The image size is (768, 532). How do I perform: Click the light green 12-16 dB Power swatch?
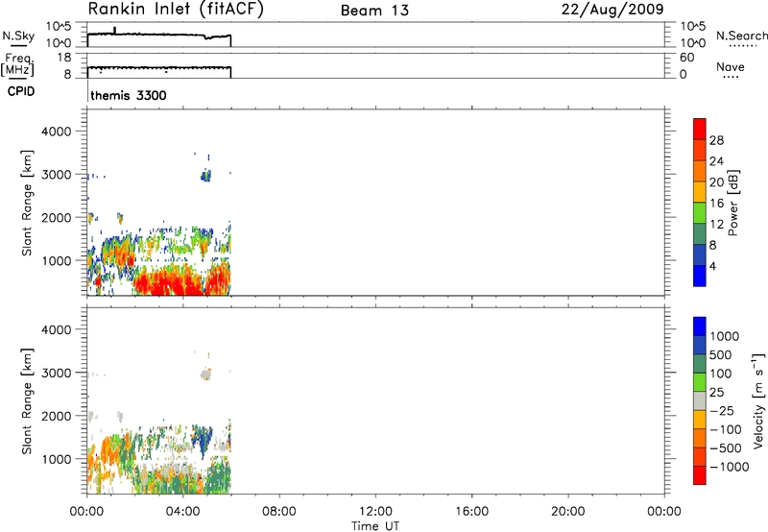pos(700,212)
